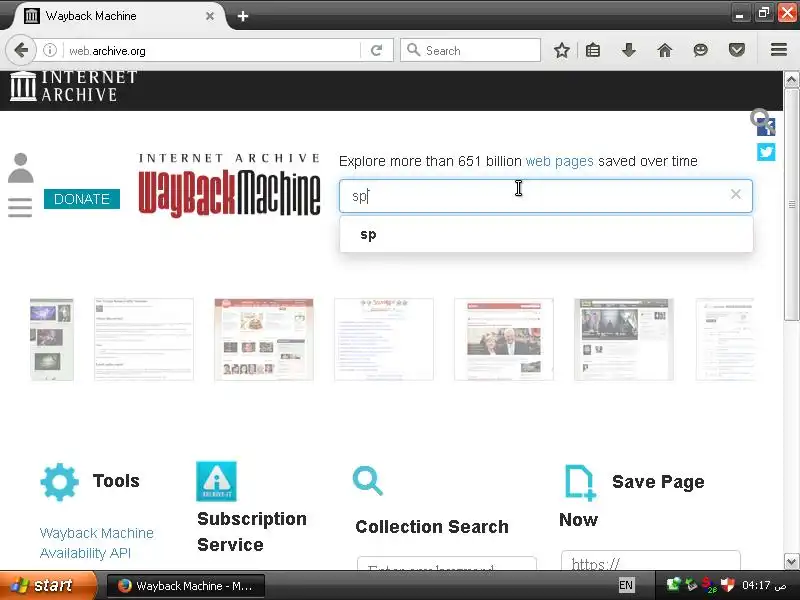Click the Archive-It subscription service icon
Screen dimensions: 800x600
pyautogui.click(x=216, y=481)
